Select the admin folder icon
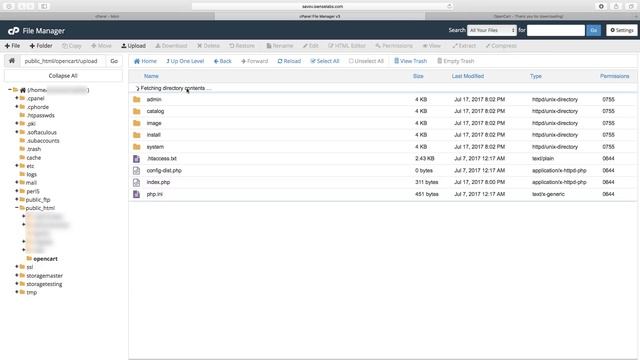Screen dimensions: 640x360 (137, 99)
